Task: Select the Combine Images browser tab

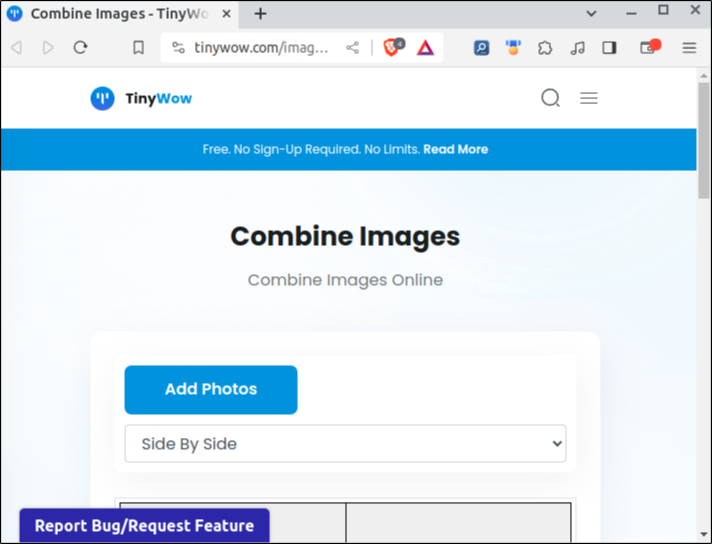Action: [x=120, y=14]
